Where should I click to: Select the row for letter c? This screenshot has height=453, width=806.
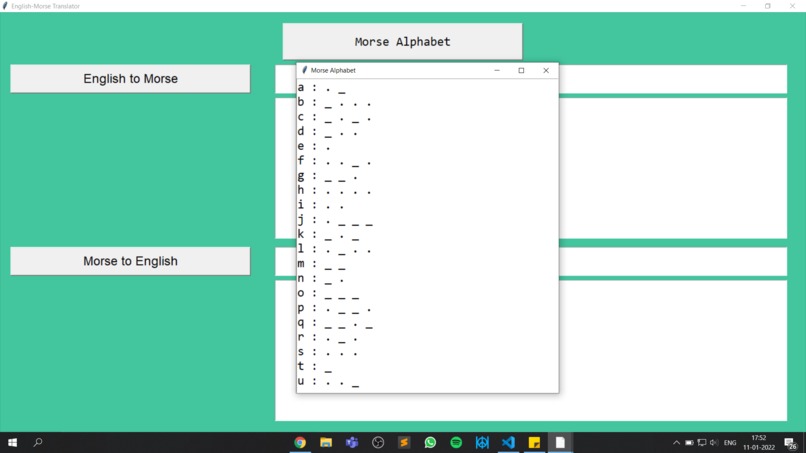(334, 117)
